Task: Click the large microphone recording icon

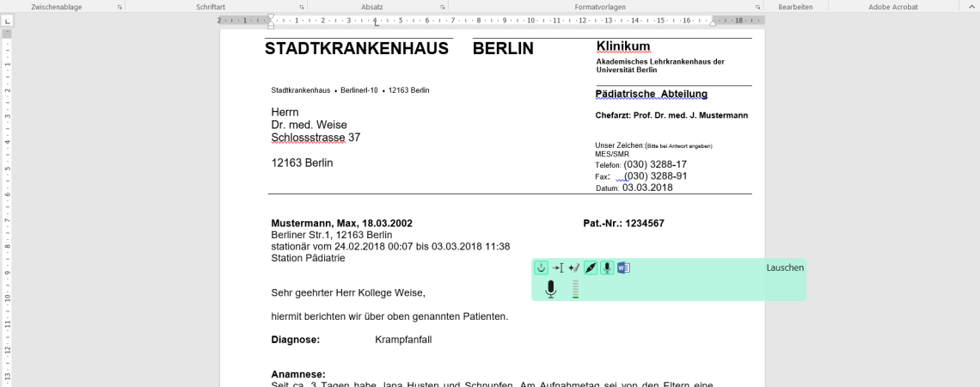Action: click(551, 290)
